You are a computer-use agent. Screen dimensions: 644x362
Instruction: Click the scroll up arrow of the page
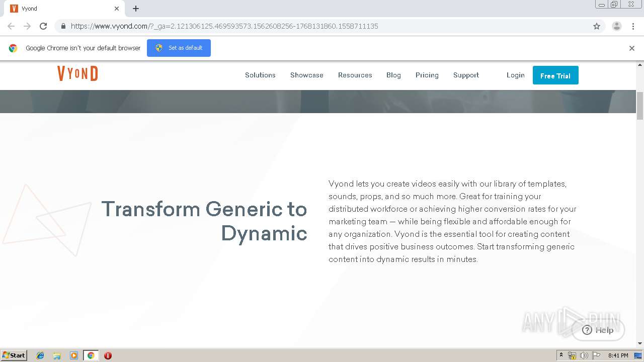coord(640,65)
